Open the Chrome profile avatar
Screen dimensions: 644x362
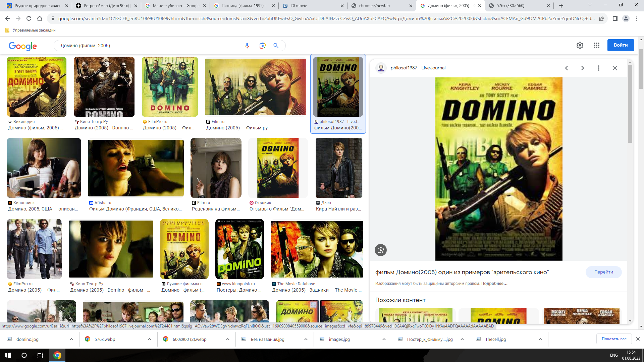click(x=626, y=18)
